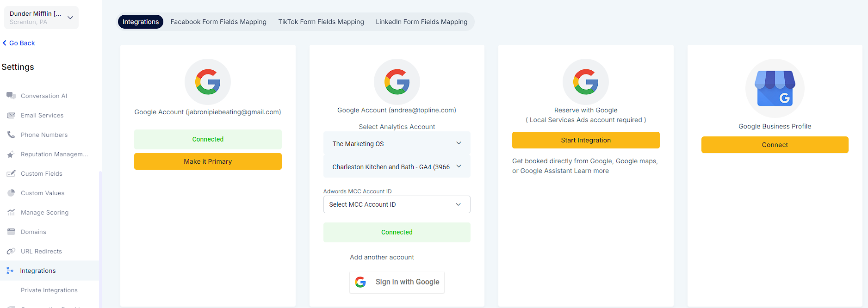Click Start Integration for Reserve with Google
Viewport: 868px width, 308px height.
[586, 140]
